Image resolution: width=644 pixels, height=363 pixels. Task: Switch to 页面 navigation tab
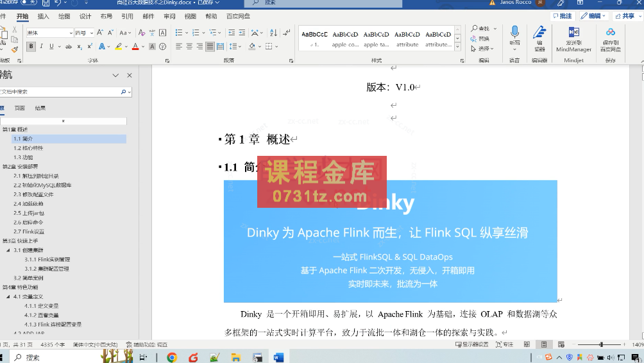[x=19, y=108]
